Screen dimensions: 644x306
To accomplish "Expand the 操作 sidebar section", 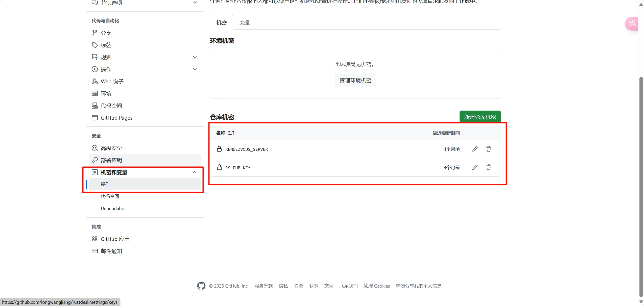I will pyautogui.click(x=195, y=69).
